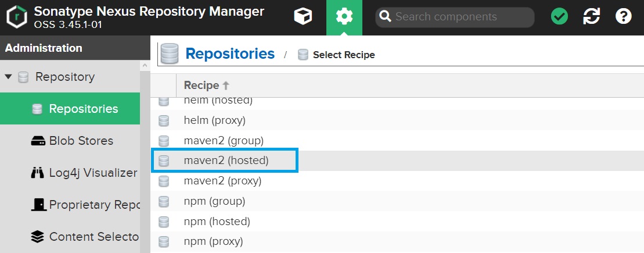Viewport: 644px width, 253px height.
Task: Open the help question mark icon
Action: pyautogui.click(x=624, y=17)
